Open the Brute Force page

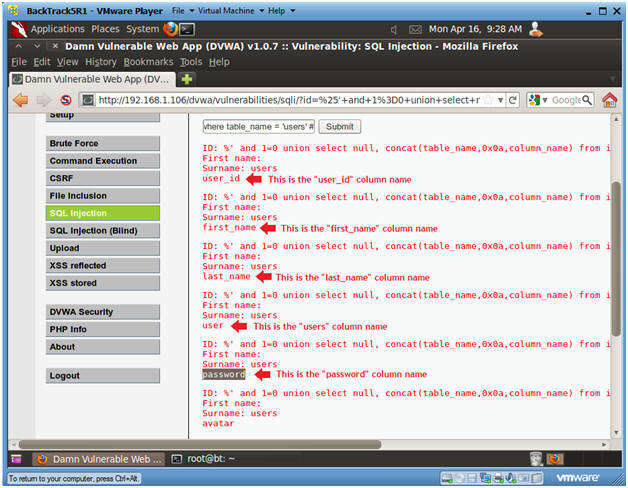[x=103, y=143]
